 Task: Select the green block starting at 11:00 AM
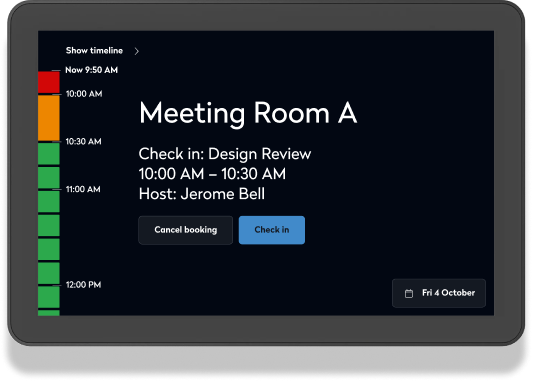tap(49, 202)
